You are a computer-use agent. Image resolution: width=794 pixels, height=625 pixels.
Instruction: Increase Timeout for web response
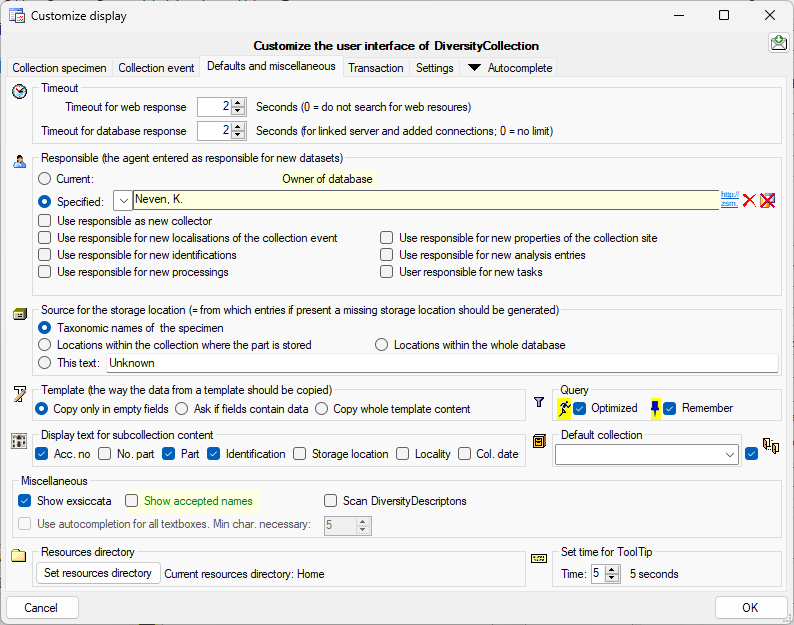pos(238,103)
